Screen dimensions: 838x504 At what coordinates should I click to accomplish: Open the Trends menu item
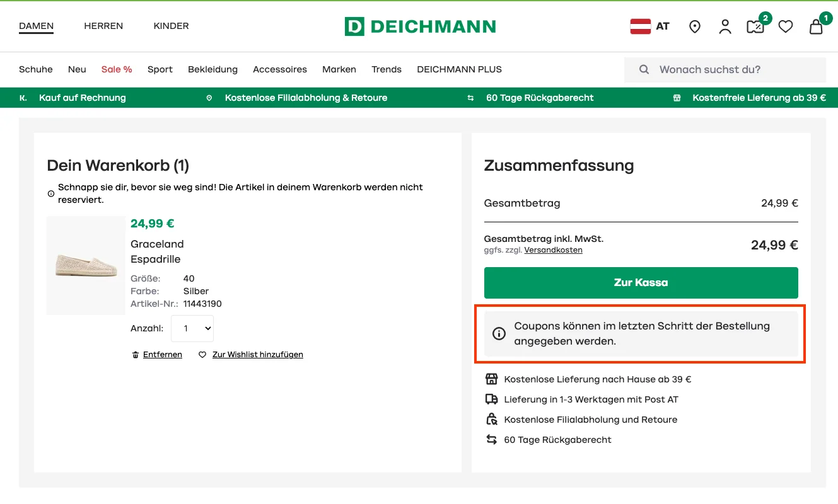387,69
